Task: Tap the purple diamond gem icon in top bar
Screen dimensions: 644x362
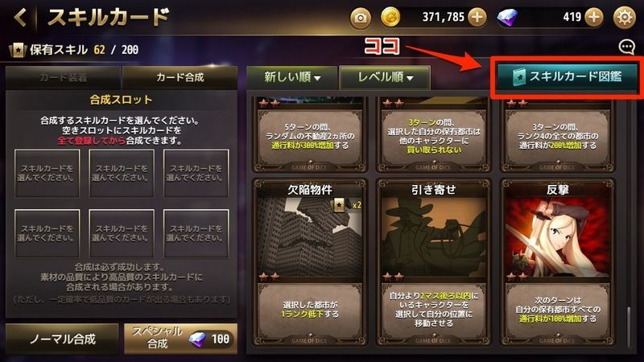Action: tap(508, 18)
